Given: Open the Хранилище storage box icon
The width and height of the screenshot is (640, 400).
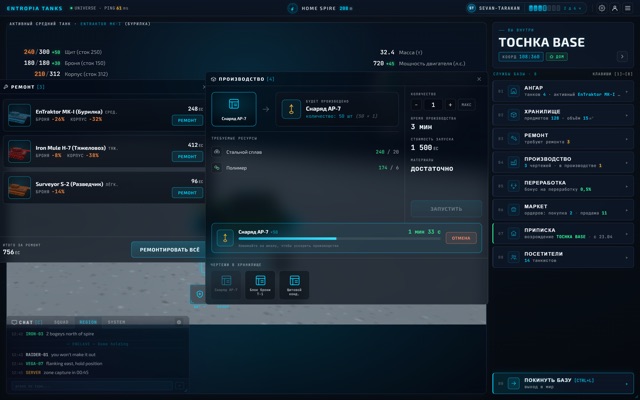Looking at the screenshot, I should [513, 115].
